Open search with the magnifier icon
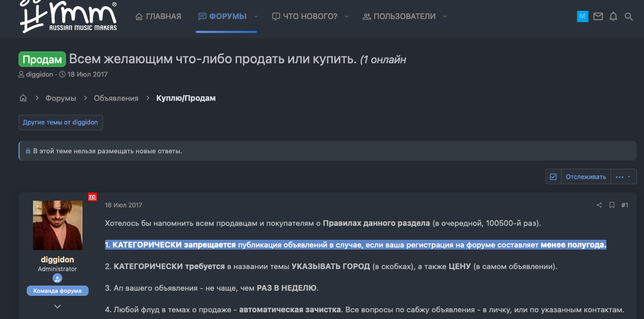Viewport: 644px width, 319px height. [629, 16]
